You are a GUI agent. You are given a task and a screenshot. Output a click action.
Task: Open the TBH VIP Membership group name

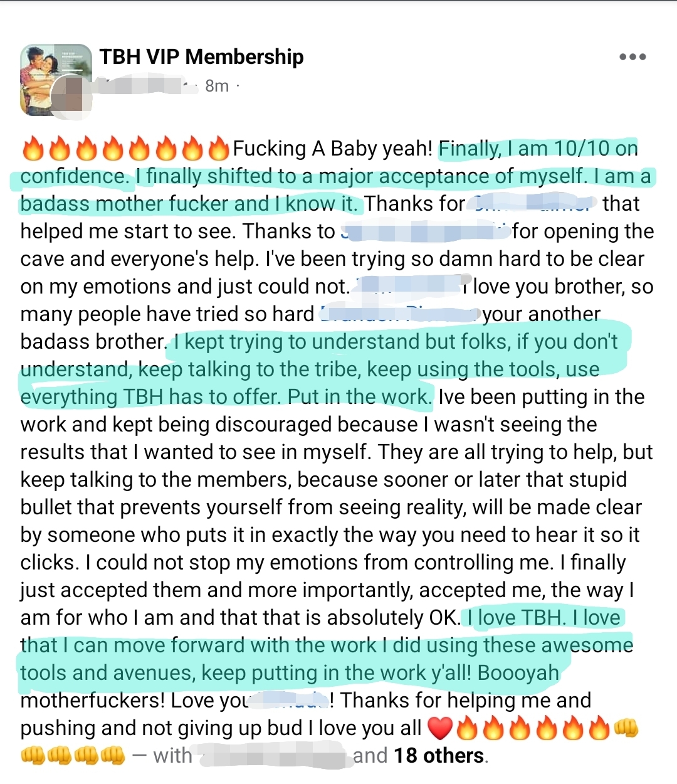[201, 57]
